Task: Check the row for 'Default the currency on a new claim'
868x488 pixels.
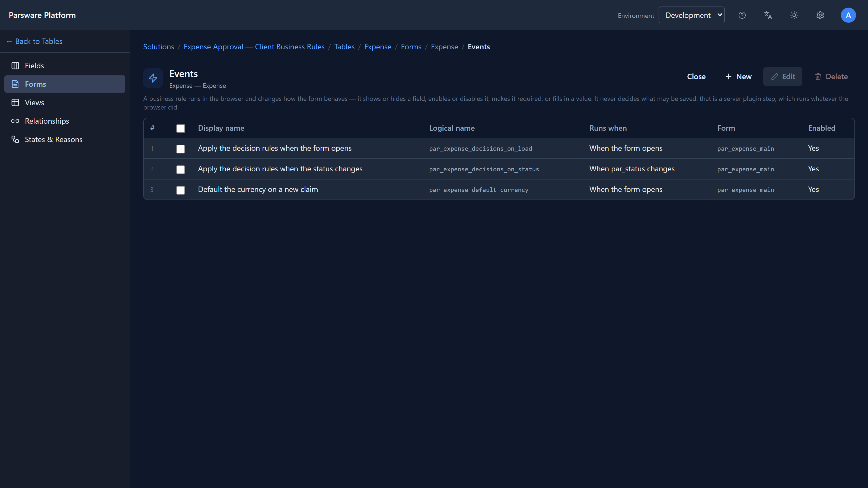Action: click(181, 190)
